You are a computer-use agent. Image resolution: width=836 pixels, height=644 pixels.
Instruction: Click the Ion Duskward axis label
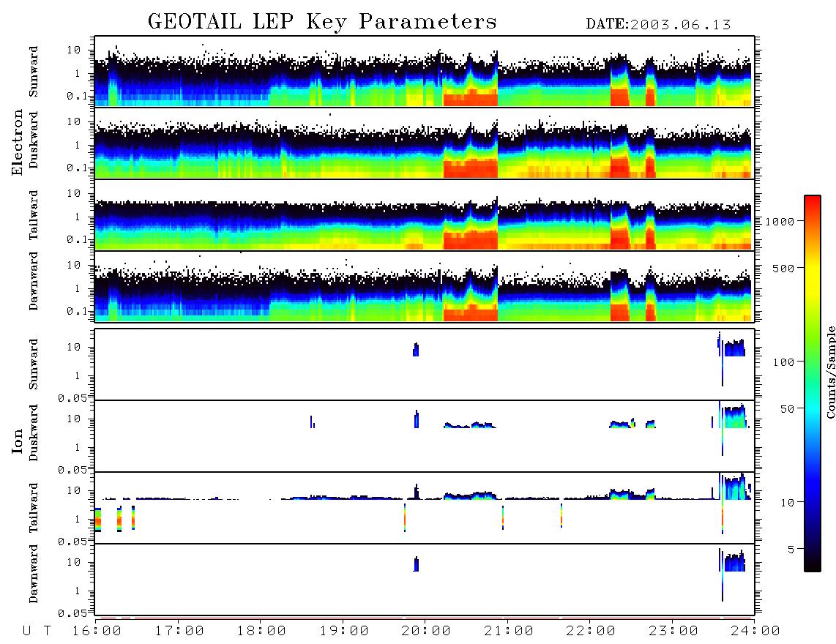[x=34, y=433]
